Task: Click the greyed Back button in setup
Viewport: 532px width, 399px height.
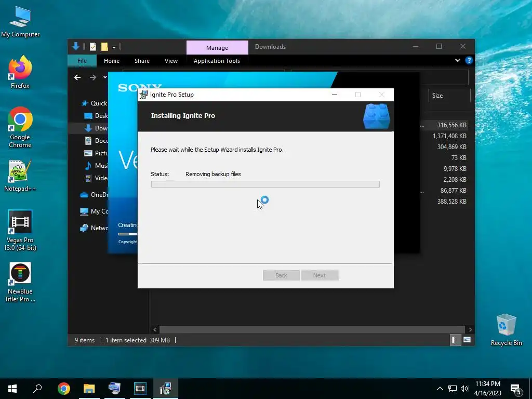Action: click(x=281, y=275)
